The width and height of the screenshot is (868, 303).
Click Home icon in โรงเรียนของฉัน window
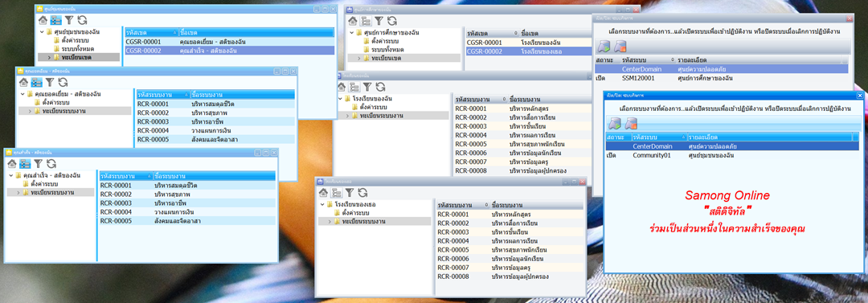pos(341,87)
